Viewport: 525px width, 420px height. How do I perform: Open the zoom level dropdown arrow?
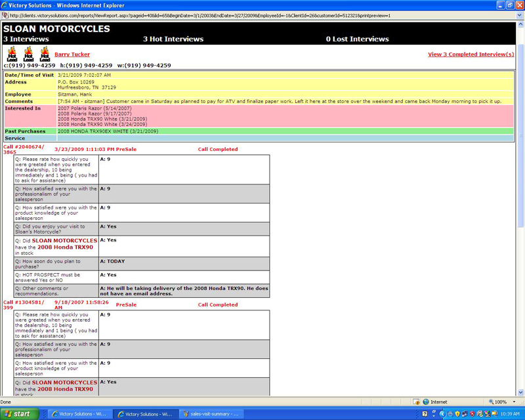[x=514, y=402]
